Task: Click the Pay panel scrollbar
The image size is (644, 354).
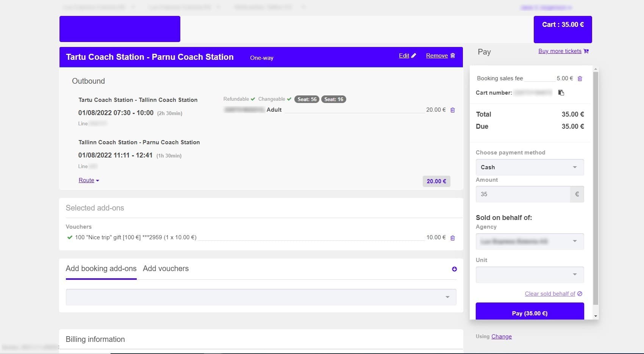Action: pyautogui.click(x=596, y=189)
